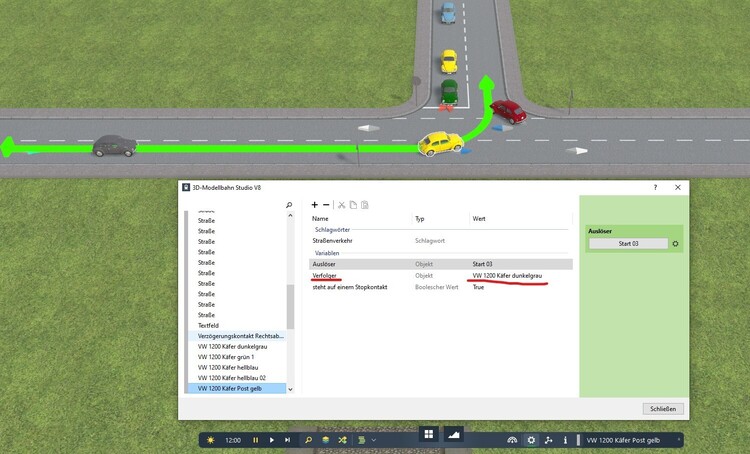Click the green crossed-arrows icon in the bottom toolbar
The height and width of the screenshot is (454, 750).
342,440
